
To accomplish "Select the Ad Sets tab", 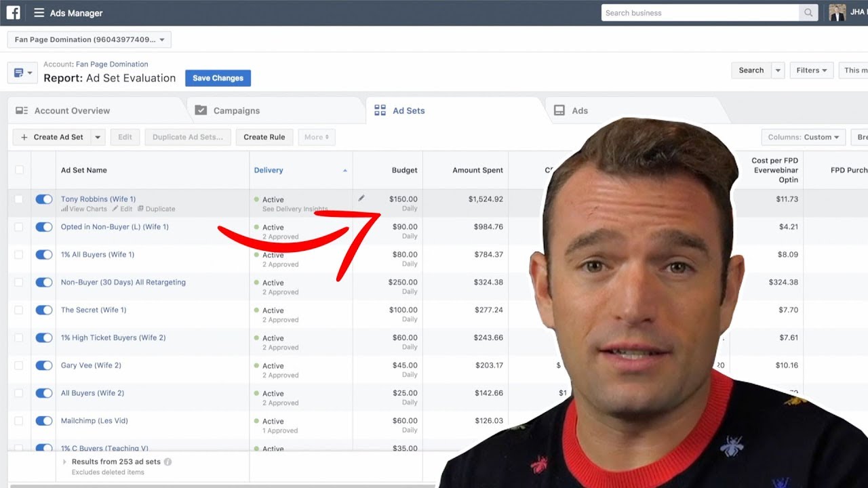I will click(455, 110).
